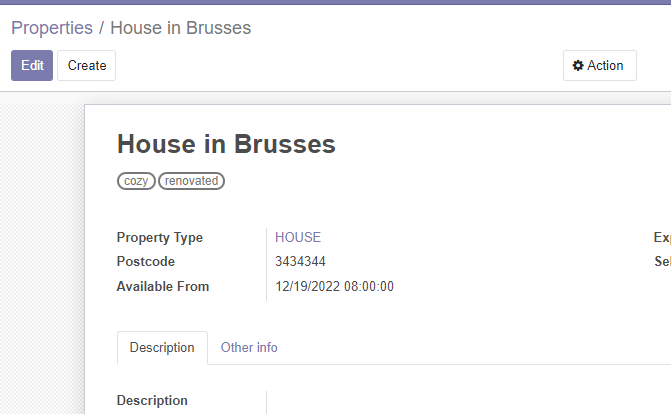Select the Description tab
The image size is (671, 414).
(x=162, y=347)
